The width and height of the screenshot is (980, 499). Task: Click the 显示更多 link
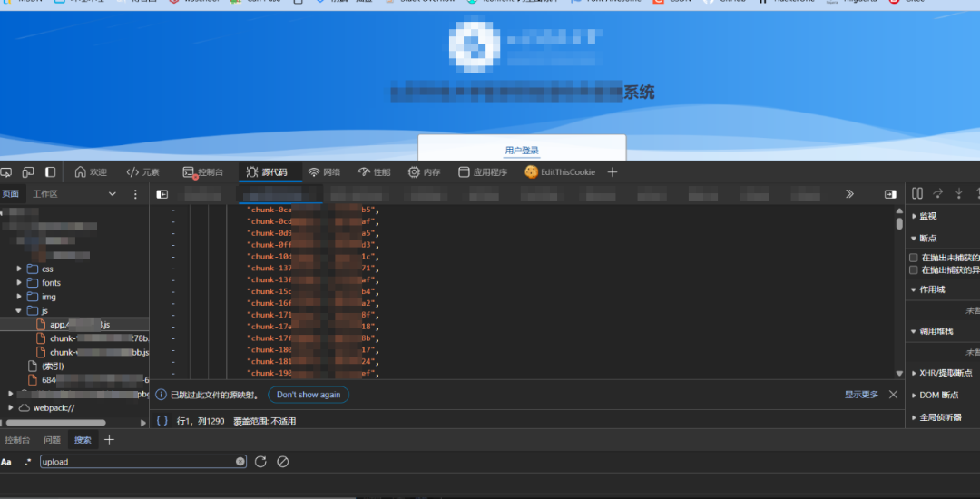coord(861,395)
